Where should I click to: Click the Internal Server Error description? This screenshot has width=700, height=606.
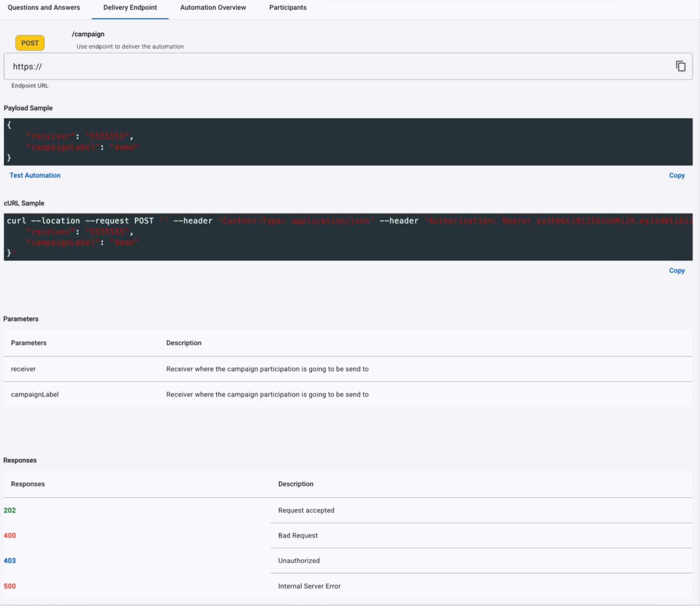click(309, 586)
